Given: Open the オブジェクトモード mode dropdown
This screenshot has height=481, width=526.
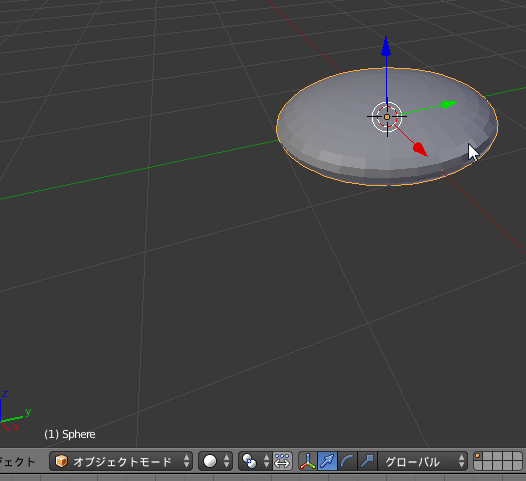Looking at the screenshot, I should (121, 461).
